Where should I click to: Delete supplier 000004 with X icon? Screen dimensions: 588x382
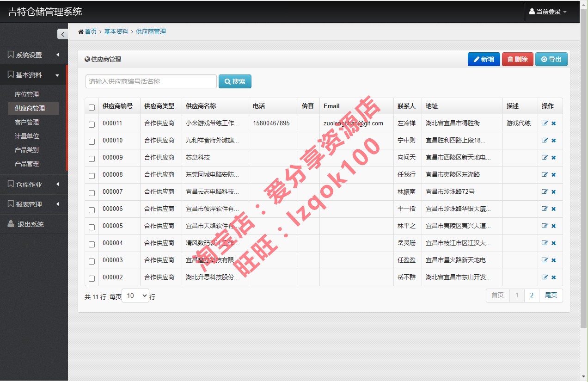553,243
